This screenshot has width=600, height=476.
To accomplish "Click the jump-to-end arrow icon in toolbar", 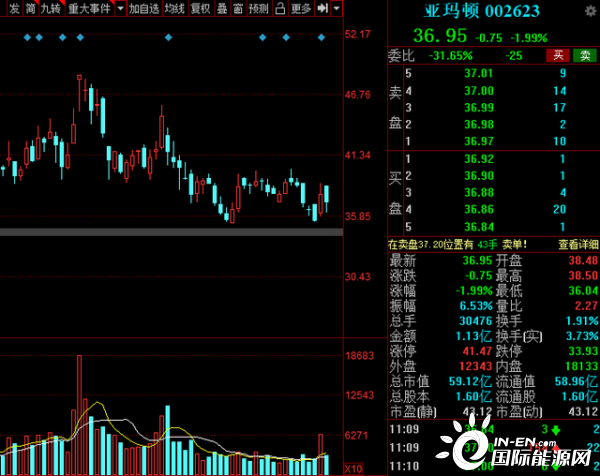I will [322, 8].
